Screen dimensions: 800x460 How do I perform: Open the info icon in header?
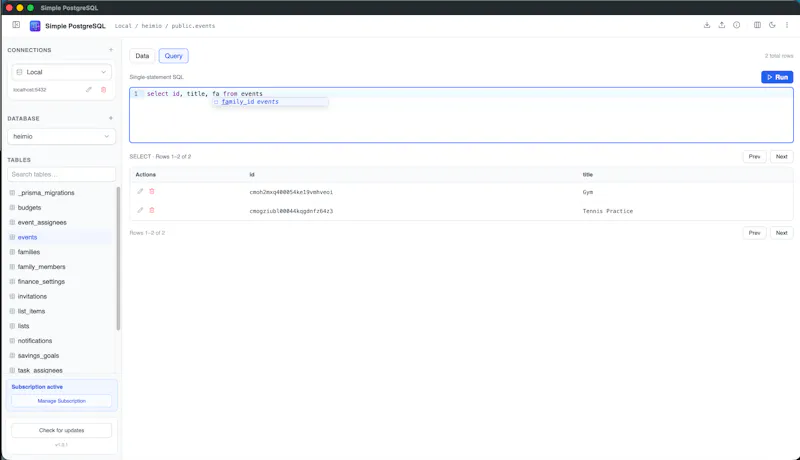tap(736, 25)
